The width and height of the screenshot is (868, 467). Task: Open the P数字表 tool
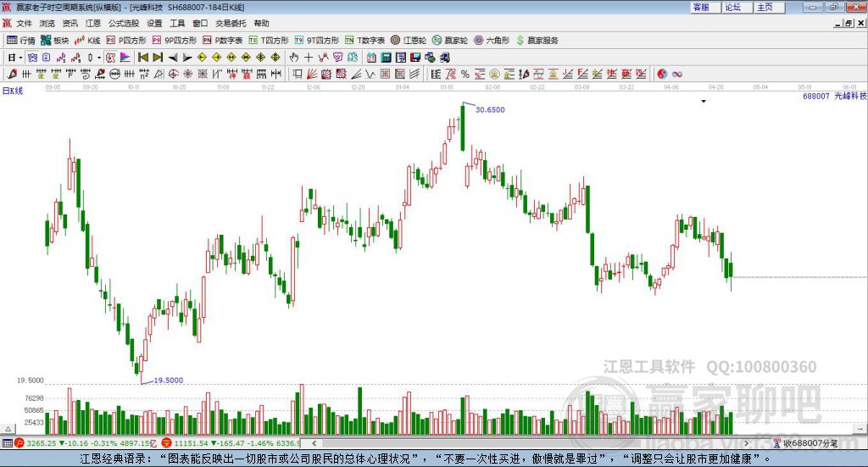[x=223, y=41]
